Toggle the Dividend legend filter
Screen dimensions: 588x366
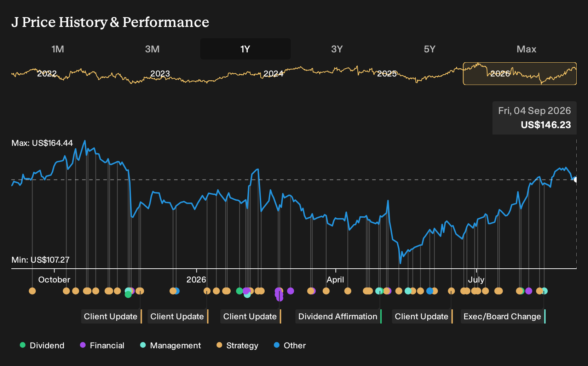(42, 345)
